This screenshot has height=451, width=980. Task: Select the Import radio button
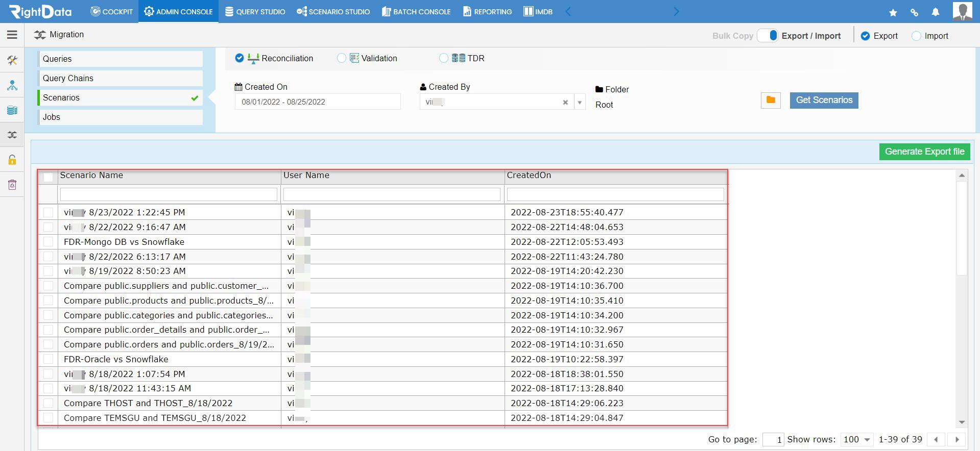(916, 36)
